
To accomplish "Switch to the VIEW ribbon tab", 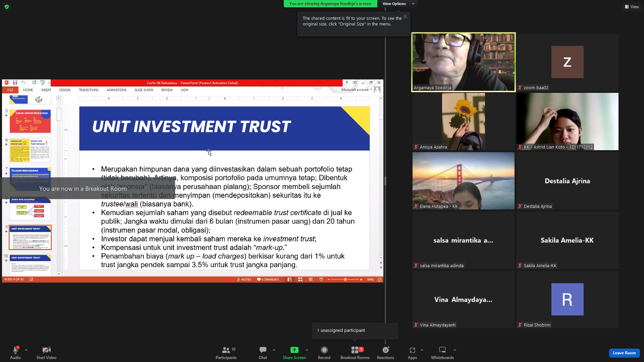I will pos(184,90).
